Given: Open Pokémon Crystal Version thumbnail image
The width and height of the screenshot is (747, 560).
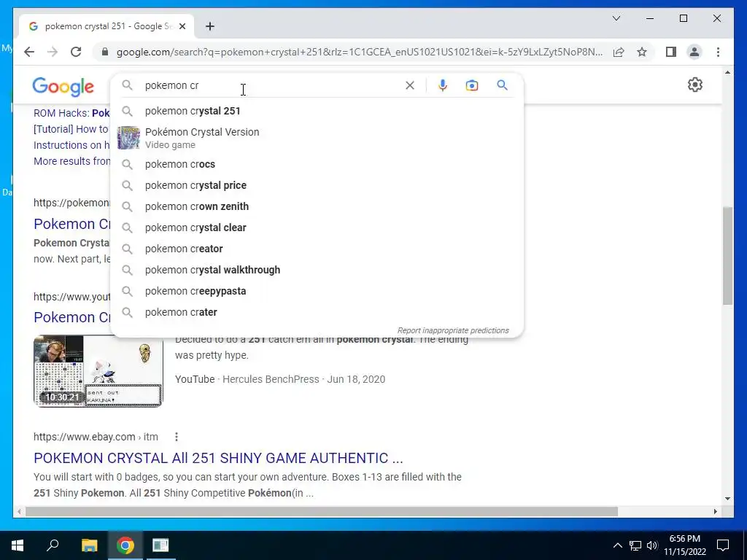Looking at the screenshot, I should pyautogui.click(x=128, y=138).
